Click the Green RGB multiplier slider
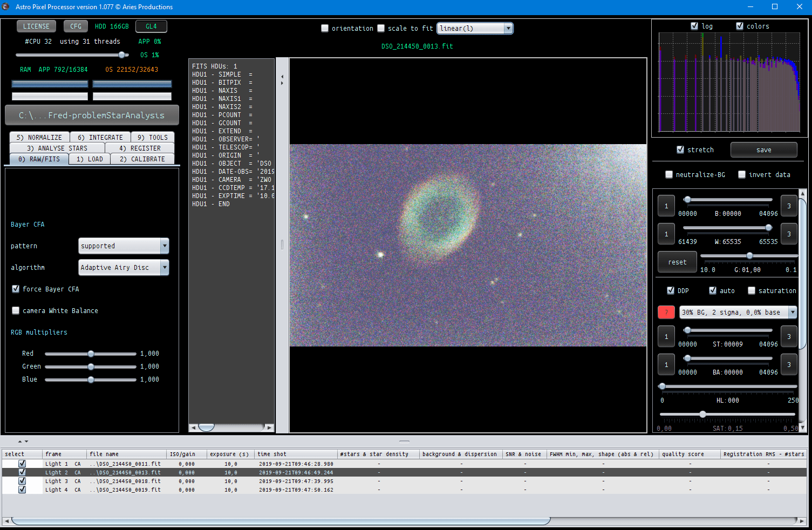This screenshot has width=812, height=530. click(91, 366)
